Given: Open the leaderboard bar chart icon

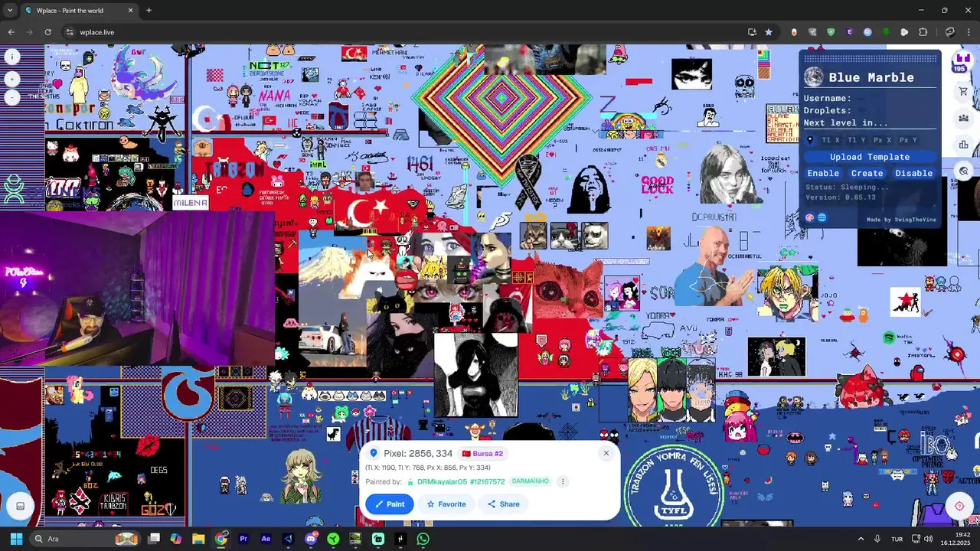Looking at the screenshot, I should 963,145.
